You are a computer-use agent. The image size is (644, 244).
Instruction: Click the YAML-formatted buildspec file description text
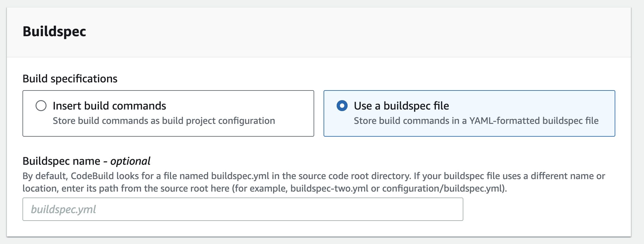[476, 121]
